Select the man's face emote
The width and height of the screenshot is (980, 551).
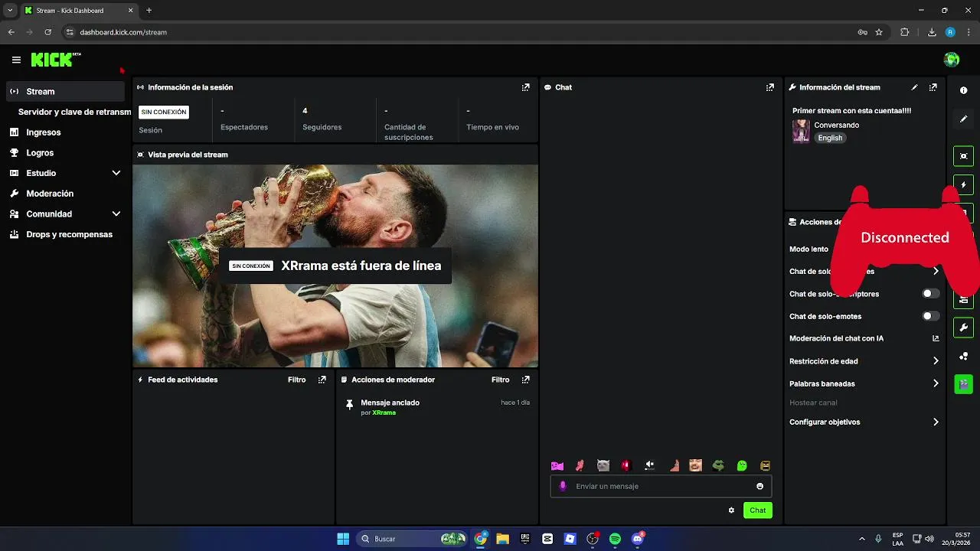point(695,465)
